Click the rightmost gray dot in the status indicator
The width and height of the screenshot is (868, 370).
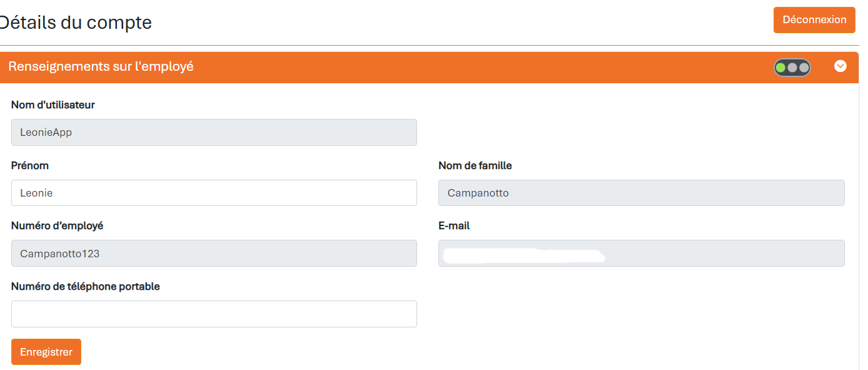pos(804,68)
